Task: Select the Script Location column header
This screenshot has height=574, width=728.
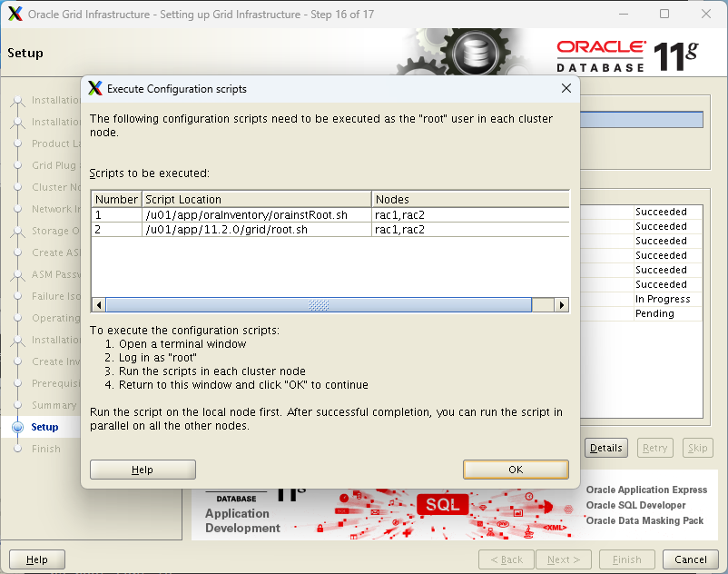Action: (257, 199)
